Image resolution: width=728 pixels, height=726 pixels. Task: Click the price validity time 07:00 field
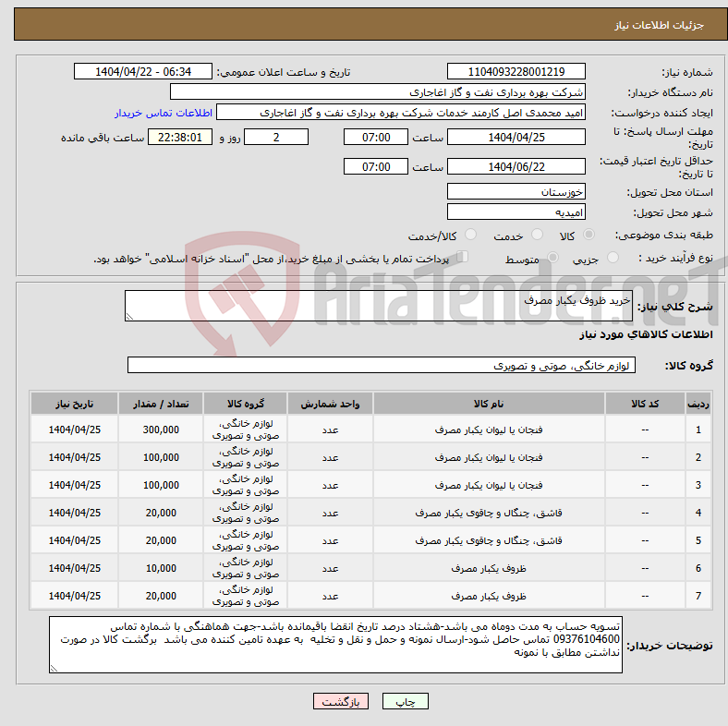pos(376,166)
